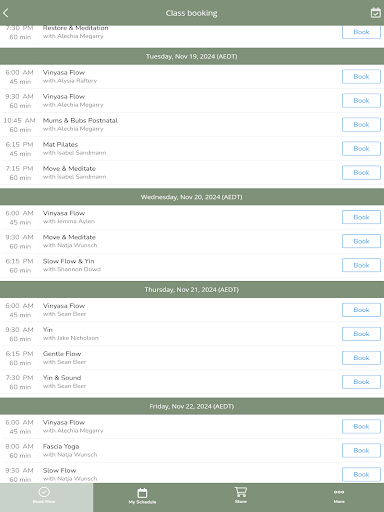384x512 pixels.
Task: Book the Fascia Yoga class
Action: point(361,451)
